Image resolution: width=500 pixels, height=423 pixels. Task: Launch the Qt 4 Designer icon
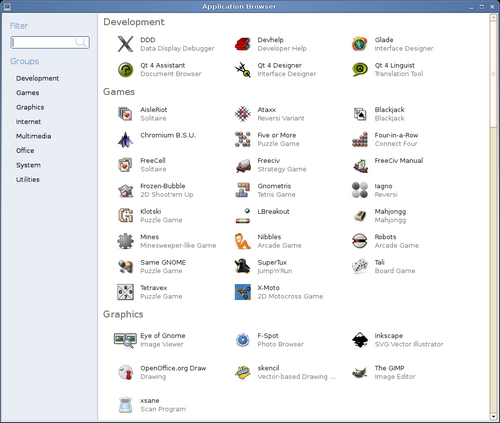tap(243, 70)
